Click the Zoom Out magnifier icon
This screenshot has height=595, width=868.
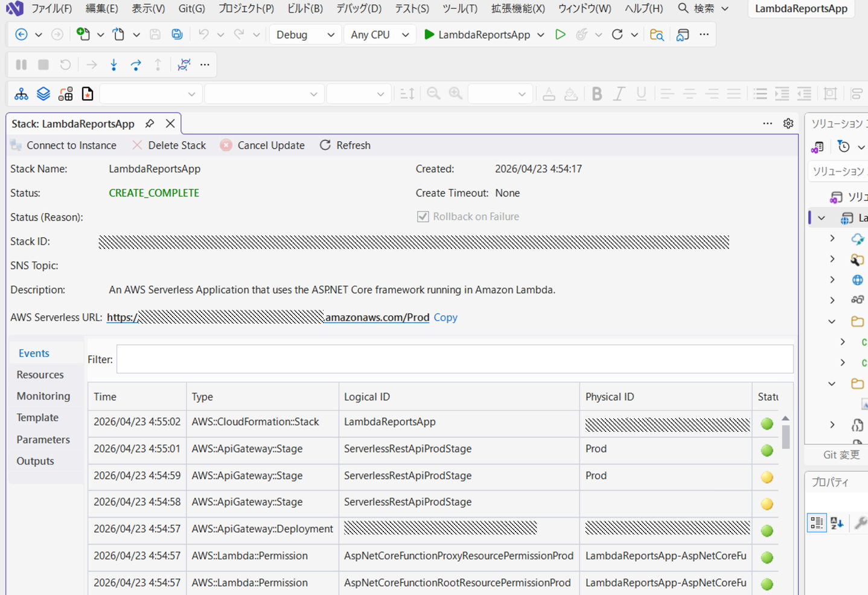(433, 94)
